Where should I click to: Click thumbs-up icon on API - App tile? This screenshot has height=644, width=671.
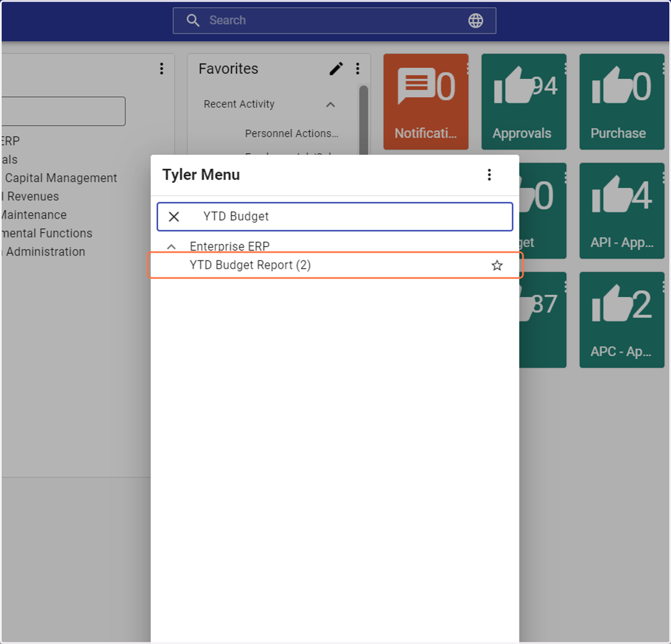pyautogui.click(x=611, y=195)
